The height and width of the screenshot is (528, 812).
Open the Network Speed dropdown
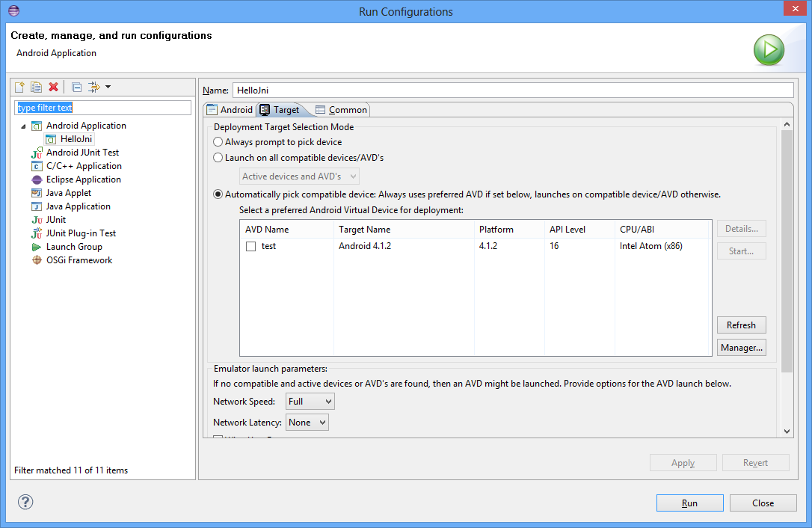pyautogui.click(x=310, y=402)
